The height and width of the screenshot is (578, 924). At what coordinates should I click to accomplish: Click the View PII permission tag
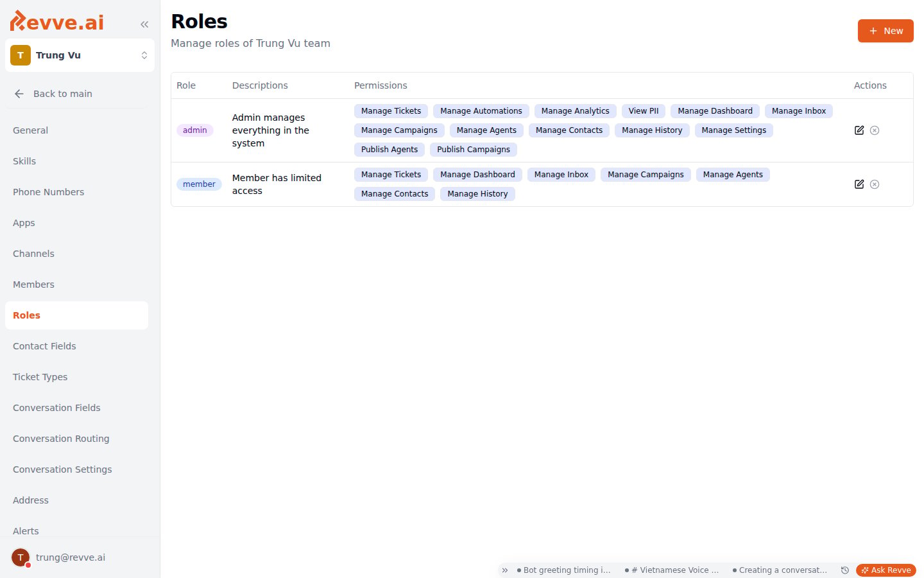644,111
